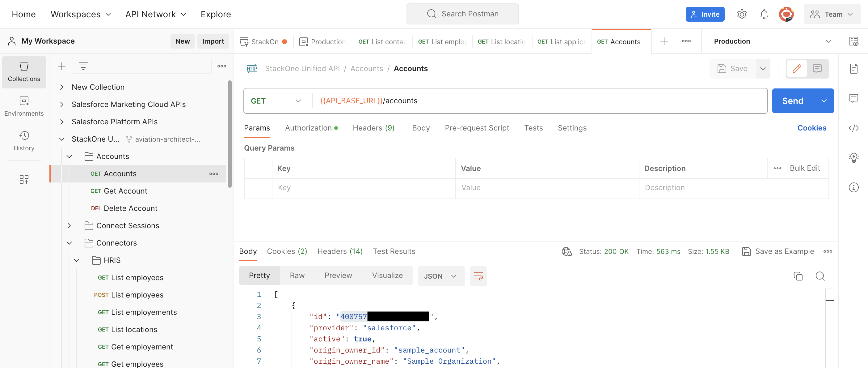The height and width of the screenshot is (368, 868).
Task: Open the settings gear in the header
Action: [x=742, y=14]
